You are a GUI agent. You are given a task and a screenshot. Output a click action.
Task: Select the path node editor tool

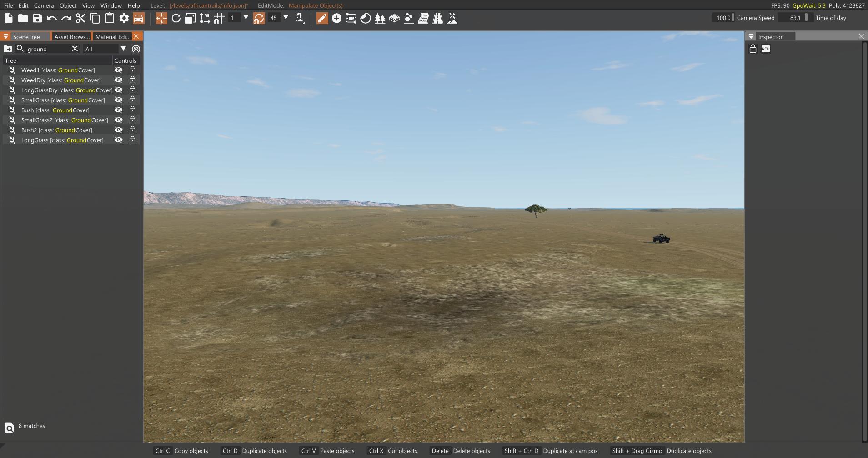[351, 18]
